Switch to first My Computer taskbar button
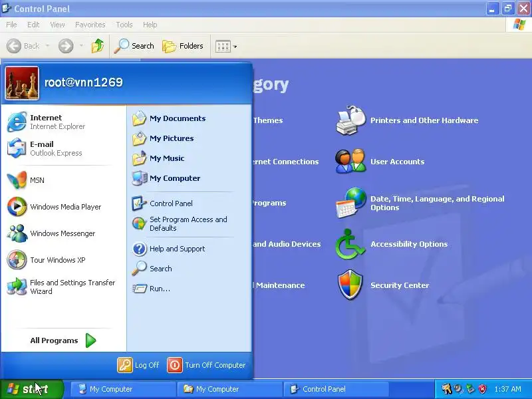Viewport: 532px width, 399px height. click(123, 389)
